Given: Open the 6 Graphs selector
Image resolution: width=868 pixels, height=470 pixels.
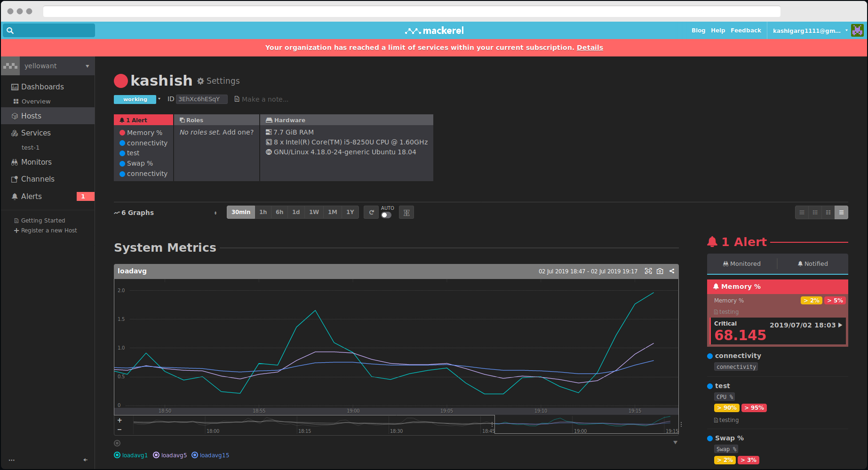Looking at the screenshot, I should [x=166, y=213].
